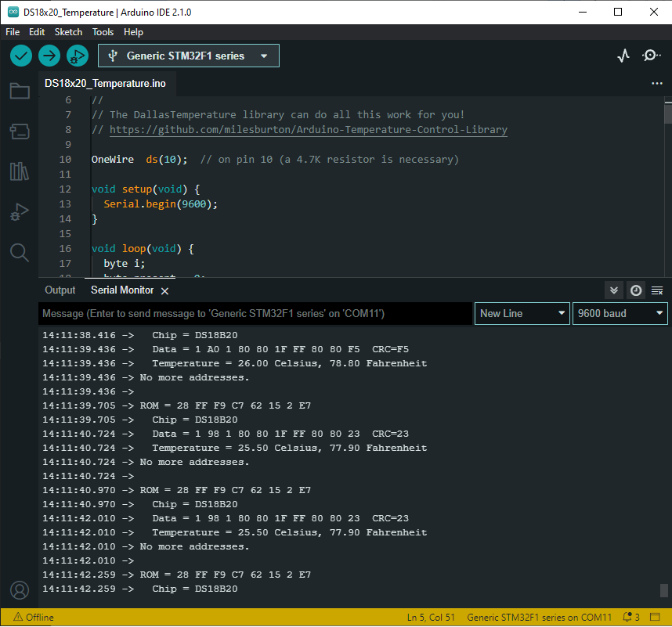Click the void setup(void) line
This screenshot has width=672, height=627.
tap(146, 189)
